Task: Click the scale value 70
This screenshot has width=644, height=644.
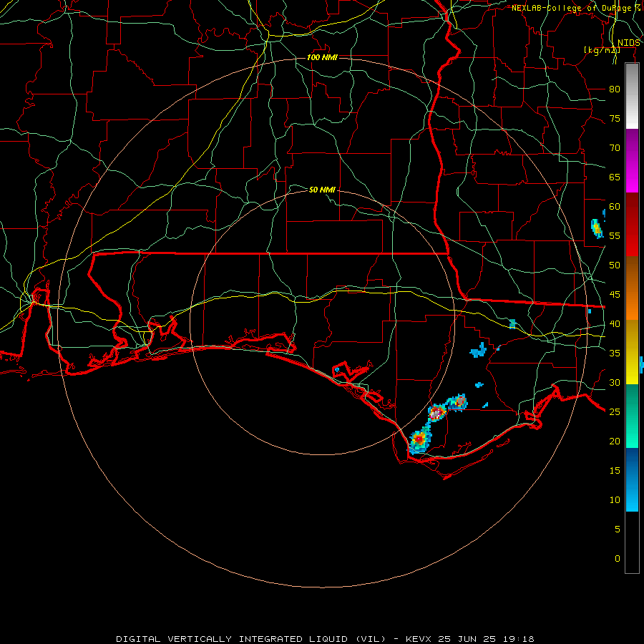Action: pos(615,148)
